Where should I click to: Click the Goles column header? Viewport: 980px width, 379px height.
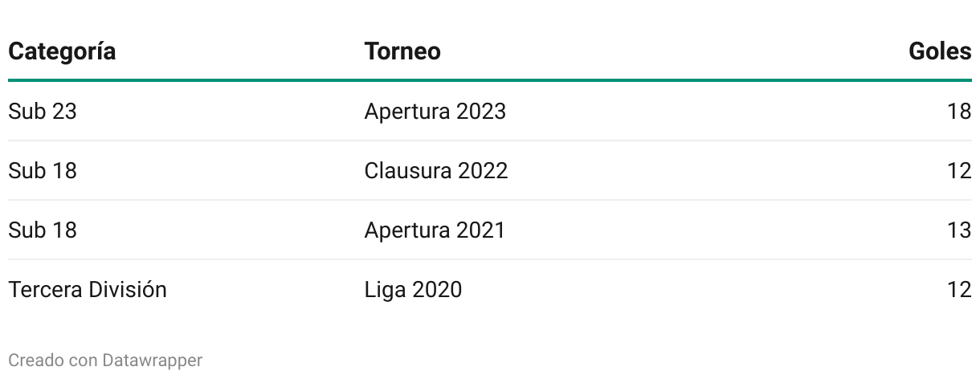pyautogui.click(x=940, y=51)
